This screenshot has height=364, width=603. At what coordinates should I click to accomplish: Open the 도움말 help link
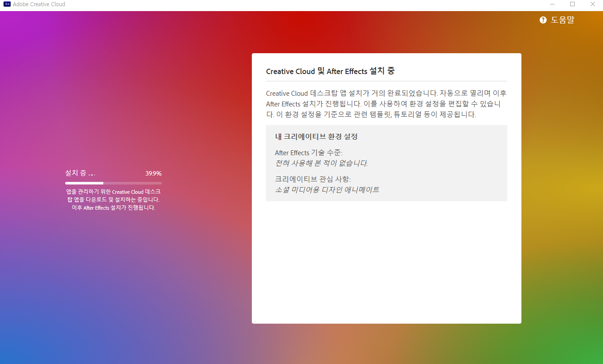pyautogui.click(x=562, y=20)
